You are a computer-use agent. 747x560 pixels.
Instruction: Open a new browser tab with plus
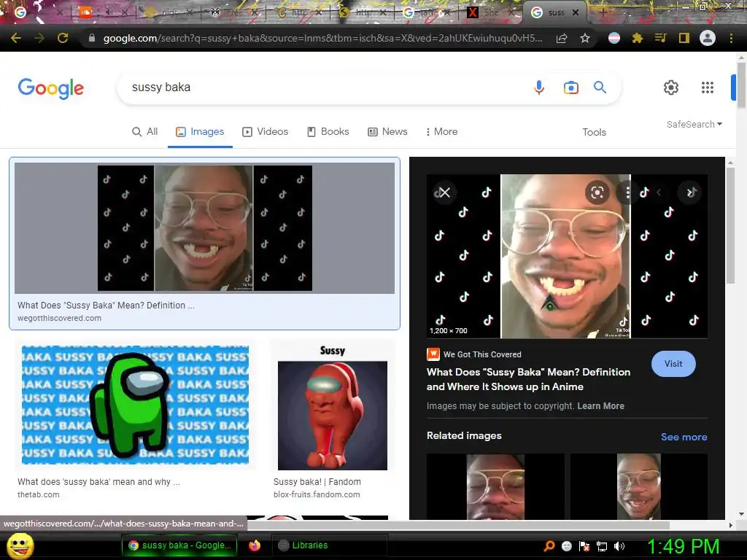[603, 12]
